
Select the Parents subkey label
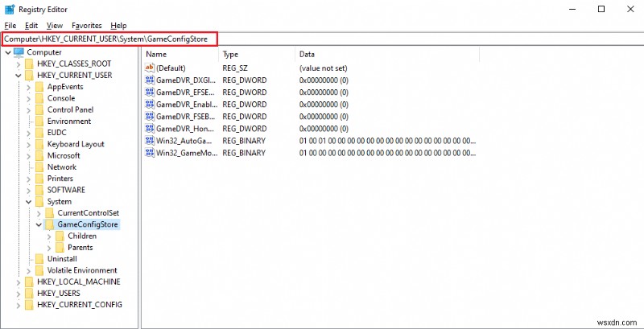(x=80, y=248)
